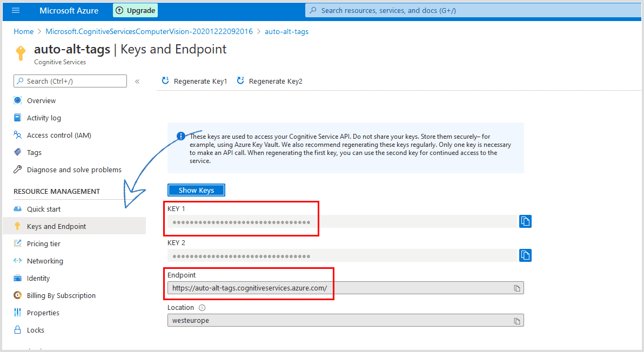Copy the Endpoint URL with copy icon
Image resolution: width=644 pixels, height=352 pixels.
(516, 287)
